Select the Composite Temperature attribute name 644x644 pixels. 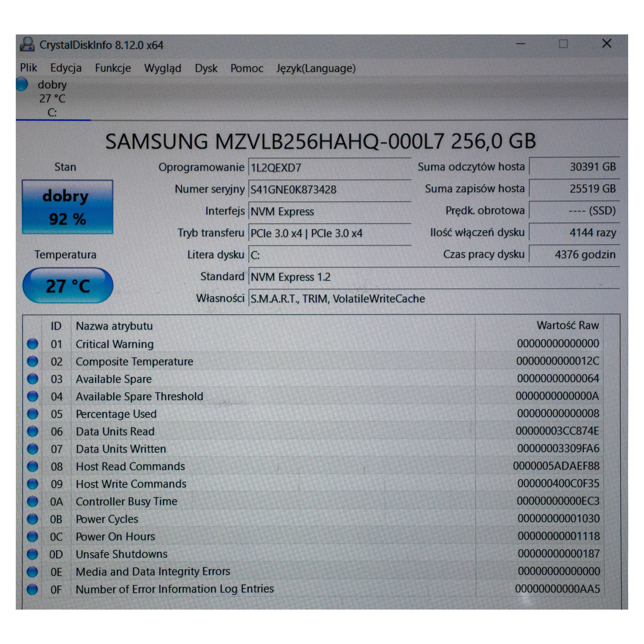[x=134, y=362]
